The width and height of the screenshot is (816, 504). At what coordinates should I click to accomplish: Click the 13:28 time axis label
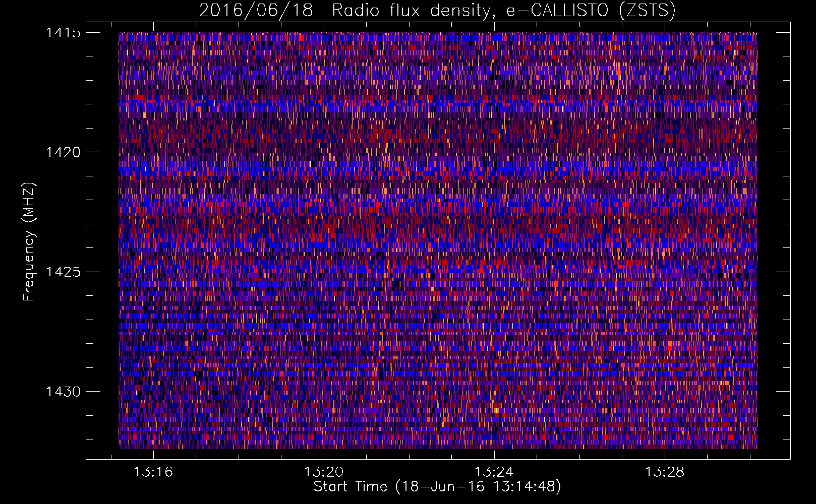tap(665, 472)
